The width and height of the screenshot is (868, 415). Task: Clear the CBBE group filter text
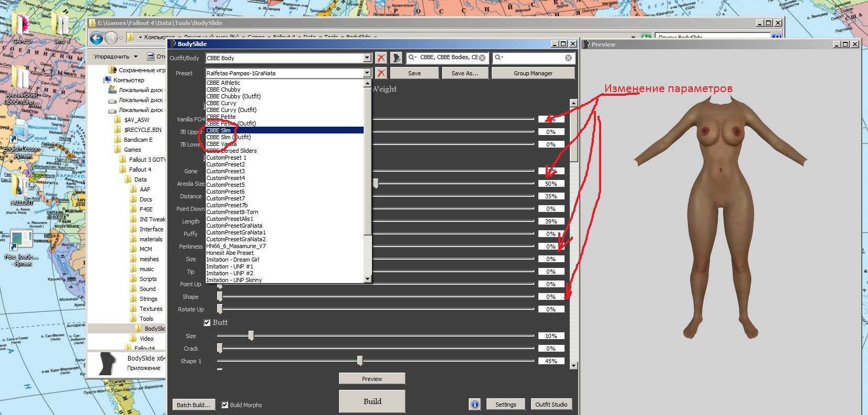click(482, 58)
